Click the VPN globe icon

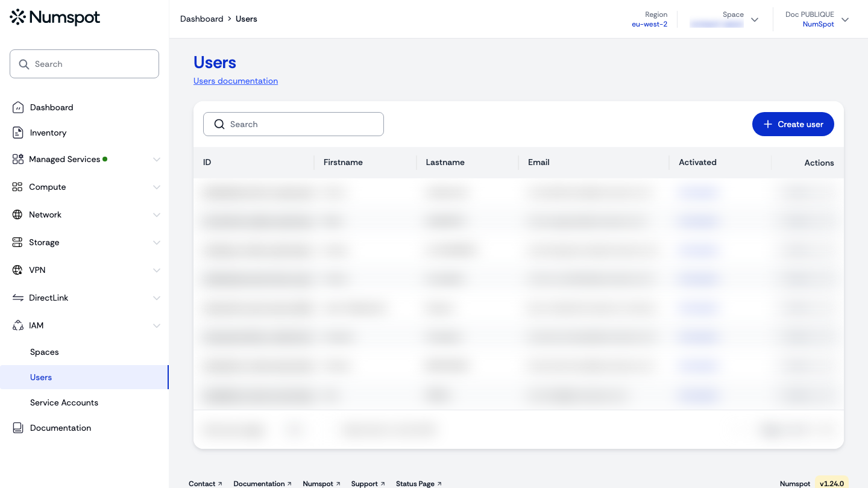17,270
